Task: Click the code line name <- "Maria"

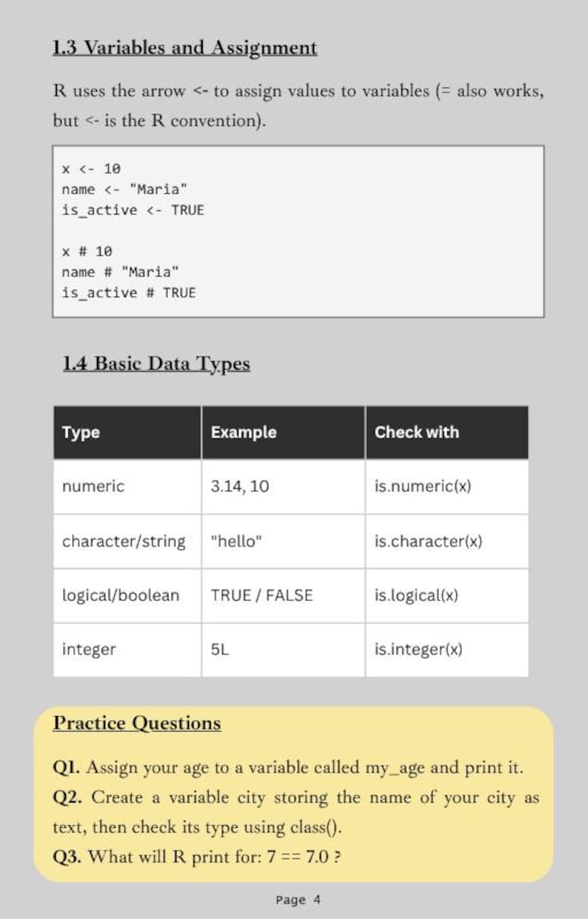Action: tap(119, 190)
